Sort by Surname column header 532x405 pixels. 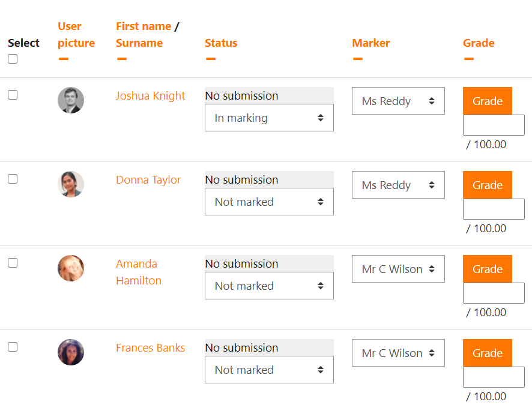coord(139,43)
